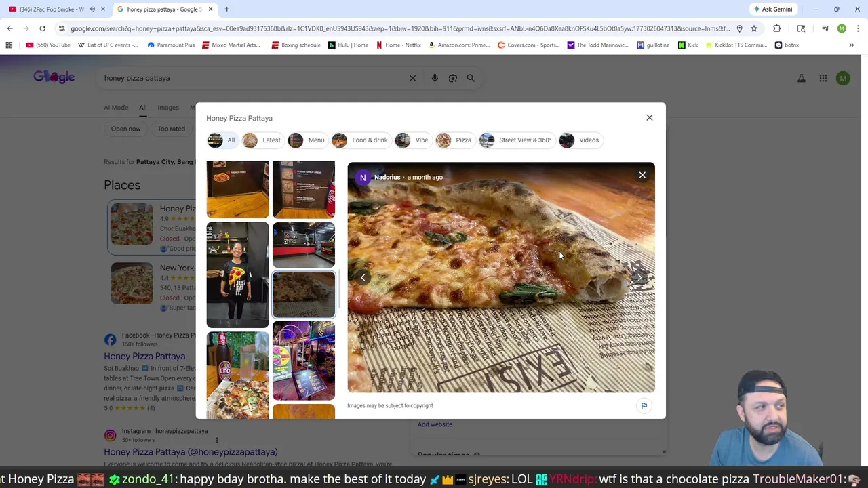Image resolution: width=868 pixels, height=488 pixels.
Task: Show the next photo arrow
Action: point(639,277)
